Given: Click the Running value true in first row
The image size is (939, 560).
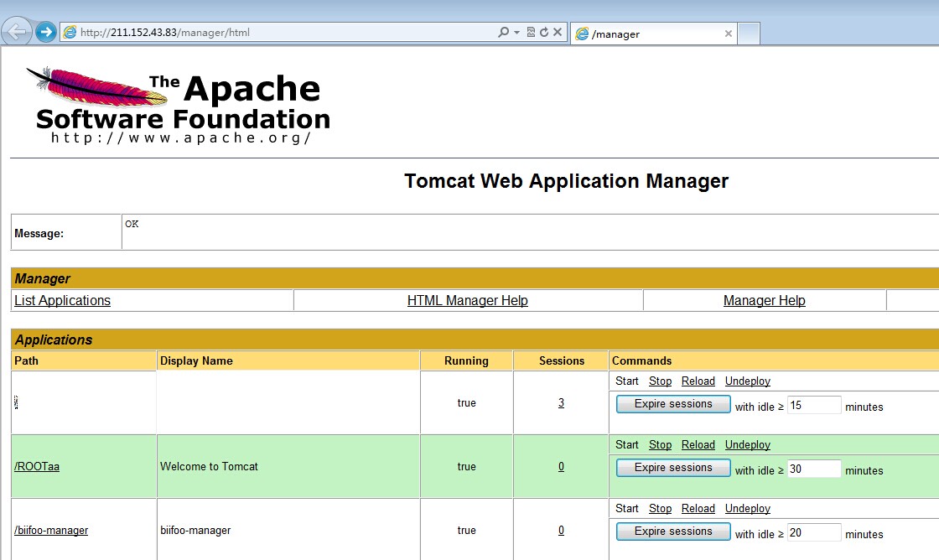Looking at the screenshot, I should 466,402.
